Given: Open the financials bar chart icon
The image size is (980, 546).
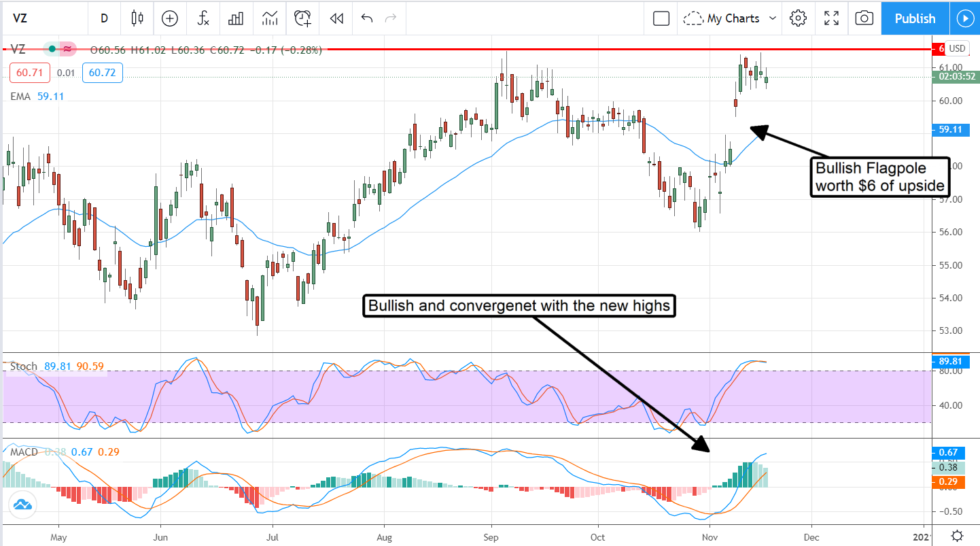Looking at the screenshot, I should (x=236, y=18).
